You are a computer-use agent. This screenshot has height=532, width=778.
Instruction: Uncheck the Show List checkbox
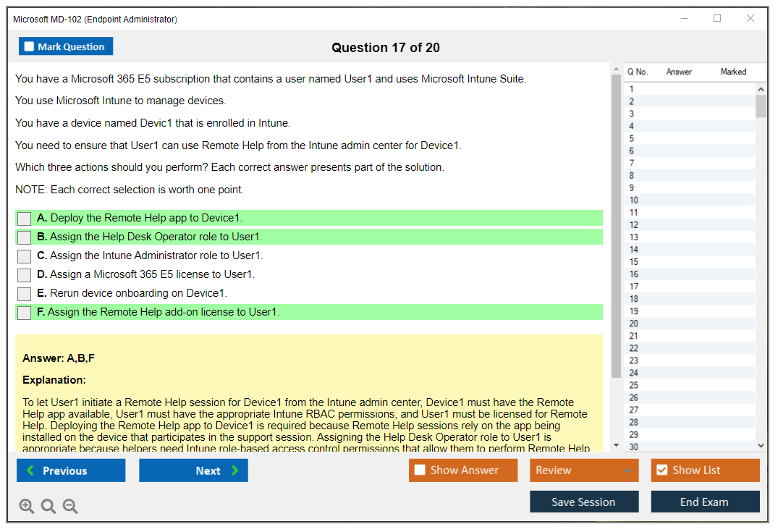coord(662,470)
